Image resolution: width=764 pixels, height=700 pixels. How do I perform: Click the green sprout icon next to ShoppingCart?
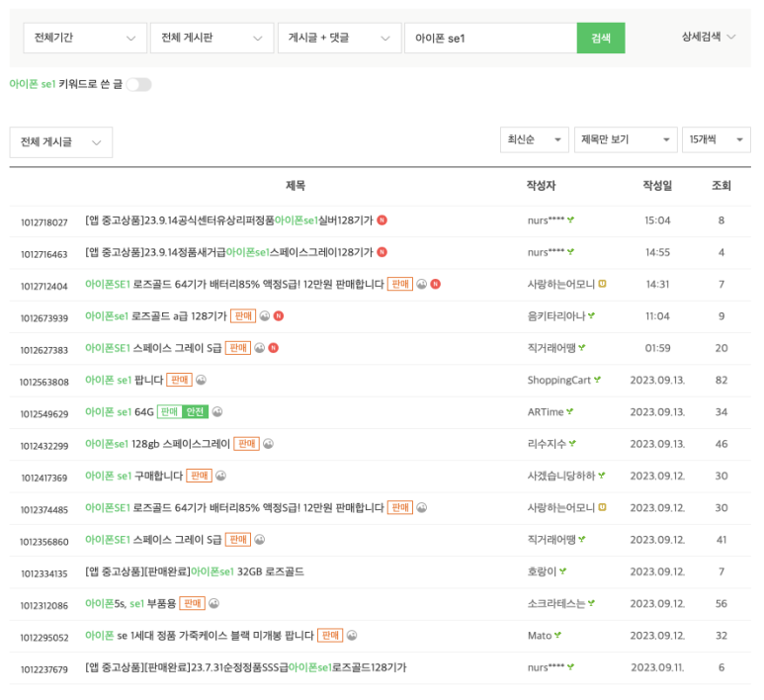[x=598, y=380]
